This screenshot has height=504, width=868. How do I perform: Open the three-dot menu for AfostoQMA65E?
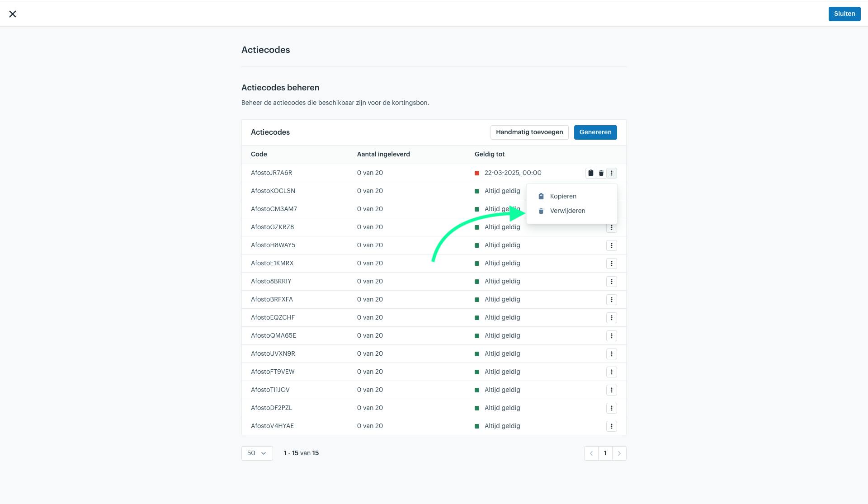pos(611,336)
